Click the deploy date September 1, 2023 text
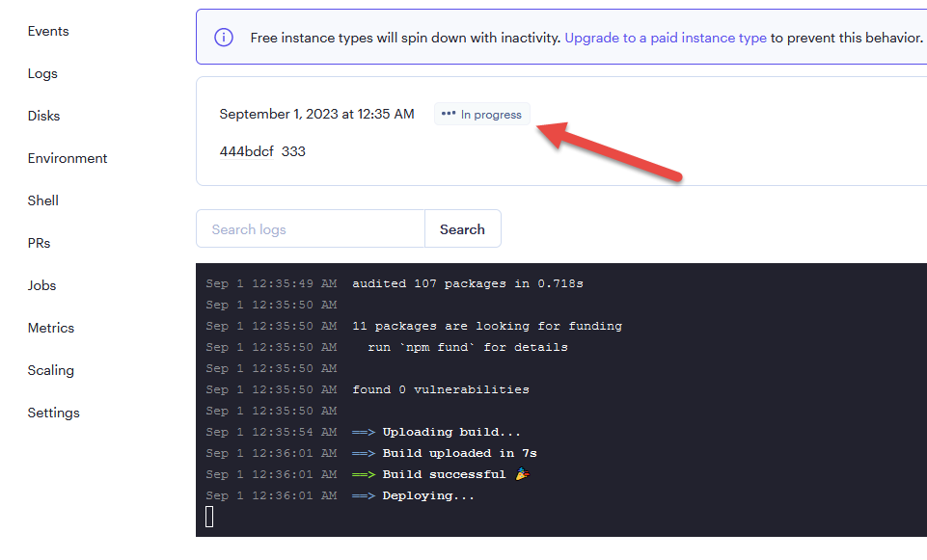Screen dimensions: 927x560 point(317,114)
